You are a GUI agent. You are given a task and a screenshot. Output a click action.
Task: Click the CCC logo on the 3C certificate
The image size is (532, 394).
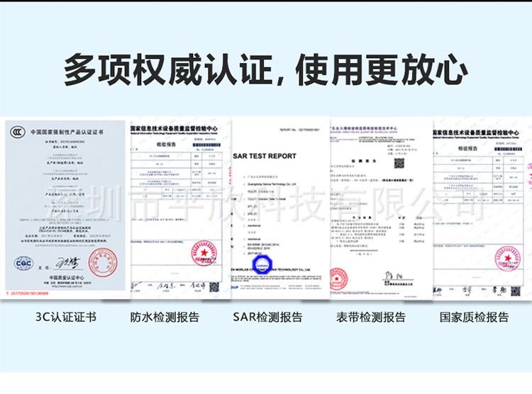[x=17, y=132]
